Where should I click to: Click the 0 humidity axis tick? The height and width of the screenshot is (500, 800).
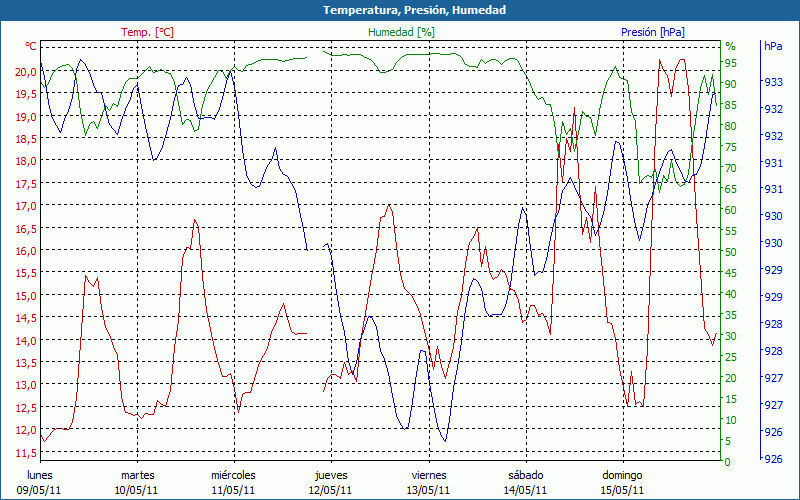(728, 462)
